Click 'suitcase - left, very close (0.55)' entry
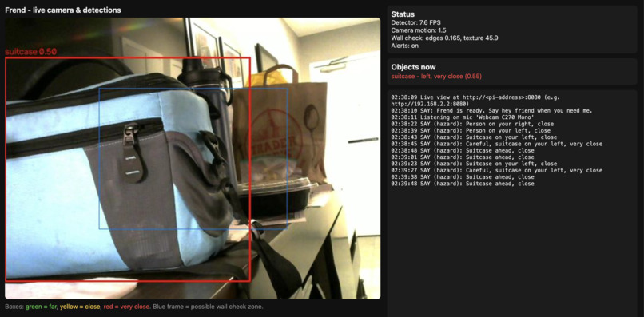 436,77
